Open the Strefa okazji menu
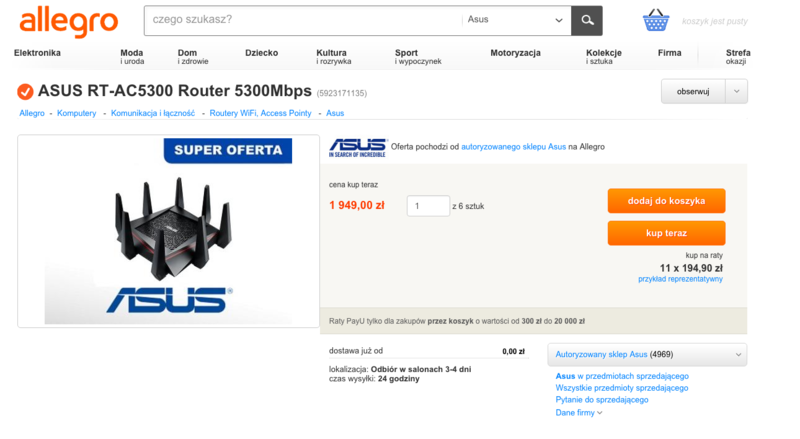The width and height of the screenshot is (800, 439). pos(738,57)
